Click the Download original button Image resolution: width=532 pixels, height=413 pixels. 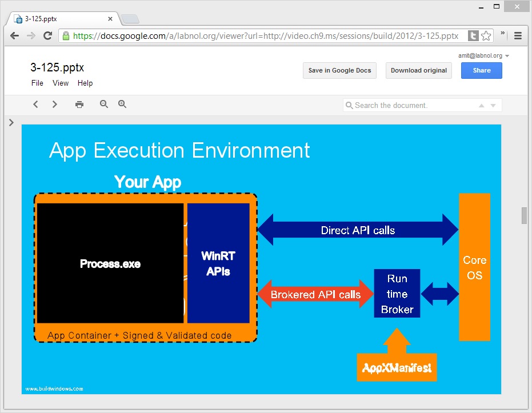tap(418, 70)
